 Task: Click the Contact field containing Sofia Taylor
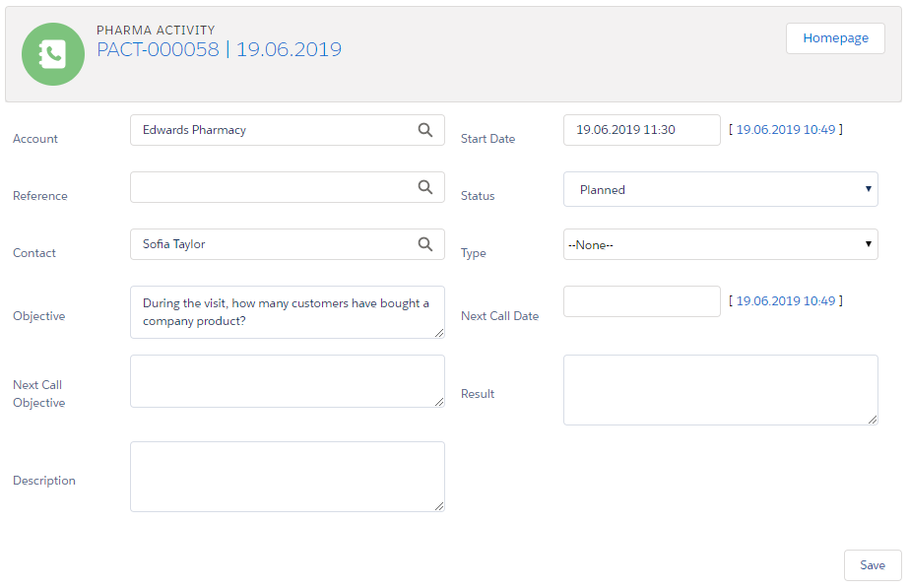click(271, 244)
